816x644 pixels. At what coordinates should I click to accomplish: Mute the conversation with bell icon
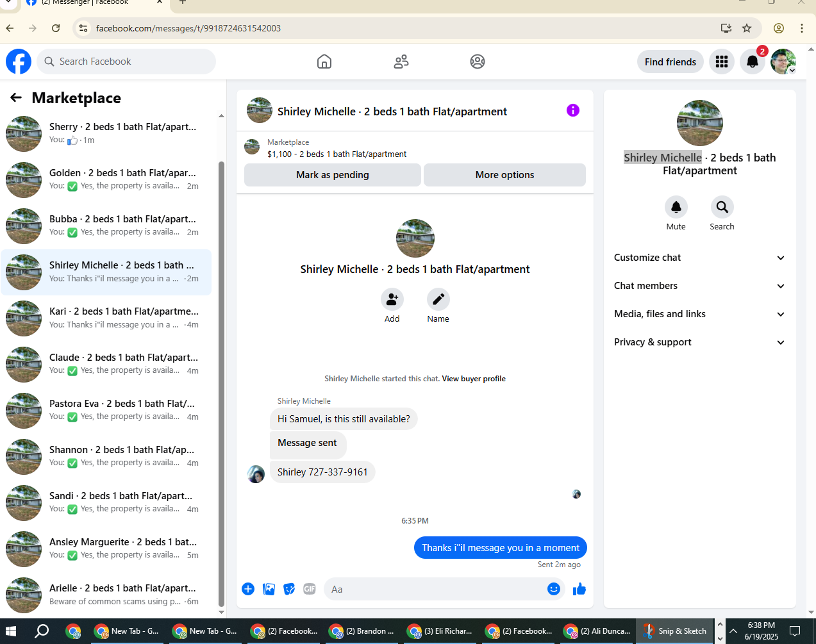[676, 207]
